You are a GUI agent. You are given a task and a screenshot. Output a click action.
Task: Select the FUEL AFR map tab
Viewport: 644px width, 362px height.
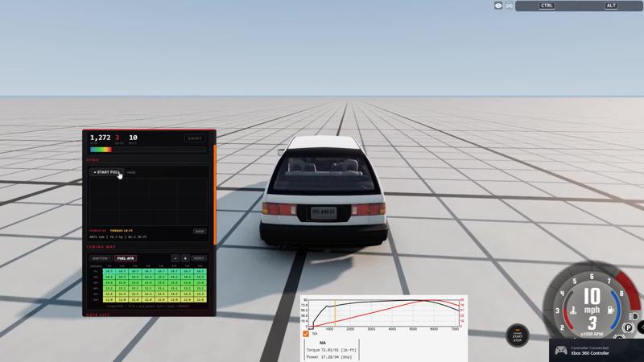click(x=126, y=258)
